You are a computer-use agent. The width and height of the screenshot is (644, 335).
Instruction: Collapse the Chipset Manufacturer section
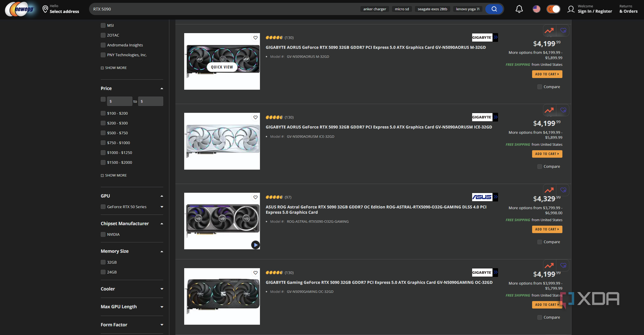coord(162,224)
